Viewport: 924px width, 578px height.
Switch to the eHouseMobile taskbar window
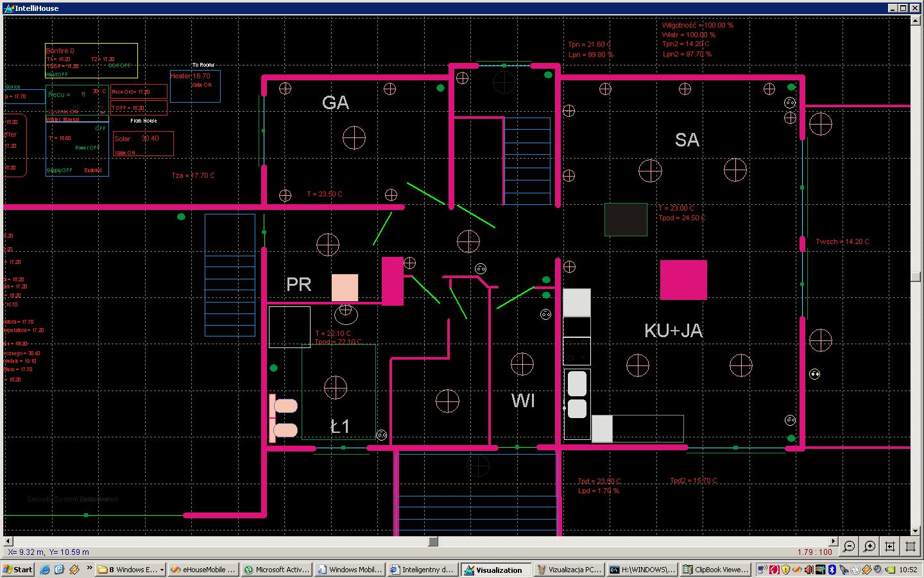pyautogui.click(x=203, y=570)
